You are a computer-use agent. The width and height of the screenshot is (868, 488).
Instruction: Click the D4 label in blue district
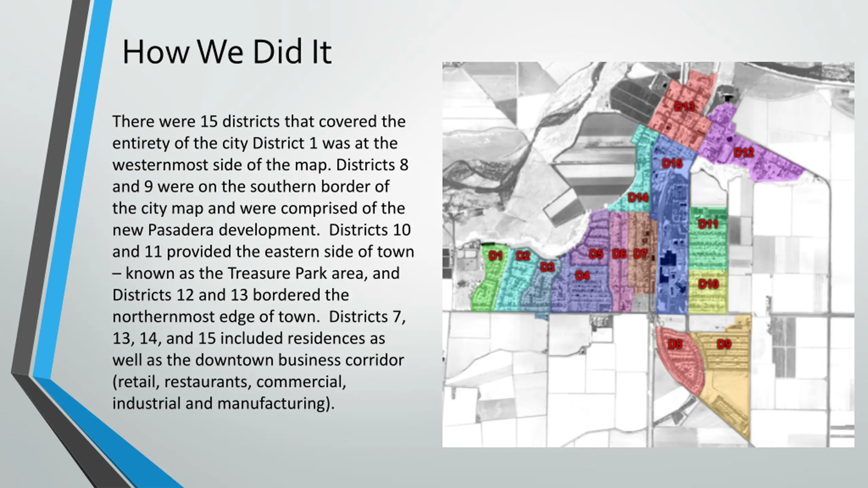pyautogui.click(x=583, y=276)
